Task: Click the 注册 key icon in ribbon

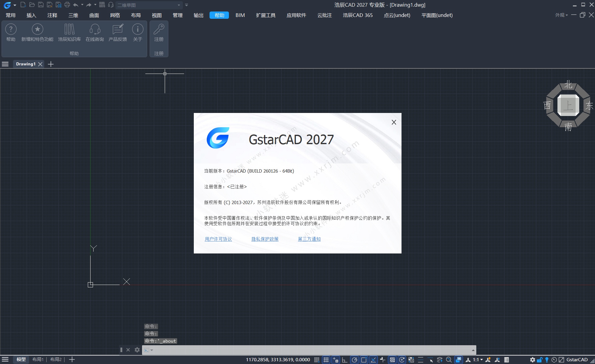Action: (159, 30)
